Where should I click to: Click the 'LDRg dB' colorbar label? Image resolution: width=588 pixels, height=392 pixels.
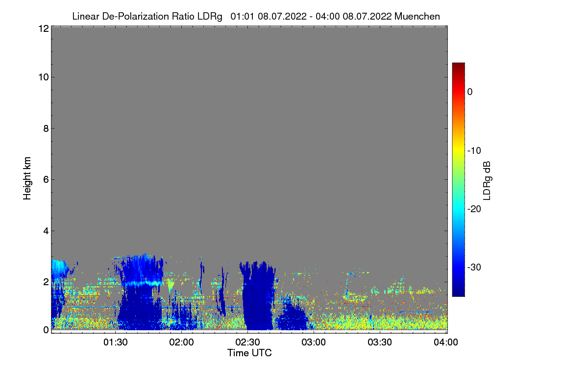click(x=487, y=180)
